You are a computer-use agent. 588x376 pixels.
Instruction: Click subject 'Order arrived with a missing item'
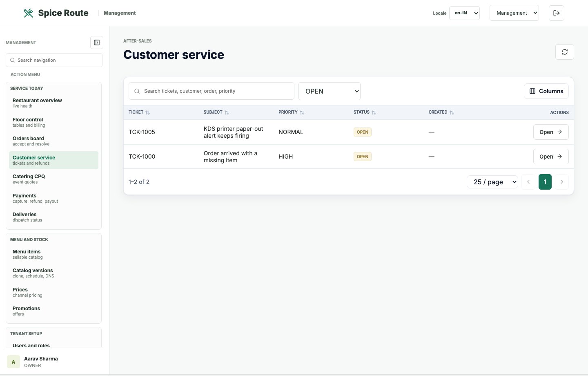[x=230, y=157]
